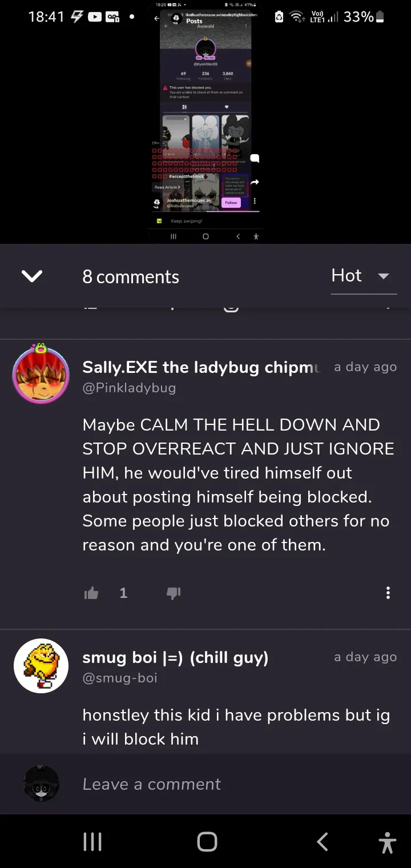
Task: Tap the Android back navigation arrow
Action: coord(323,842)
